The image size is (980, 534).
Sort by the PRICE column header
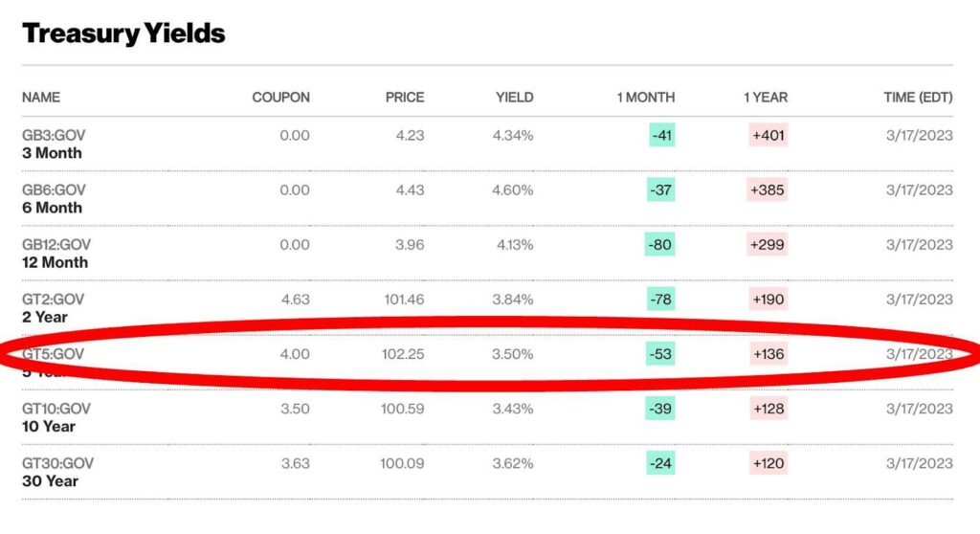click(x=404, y=98)
